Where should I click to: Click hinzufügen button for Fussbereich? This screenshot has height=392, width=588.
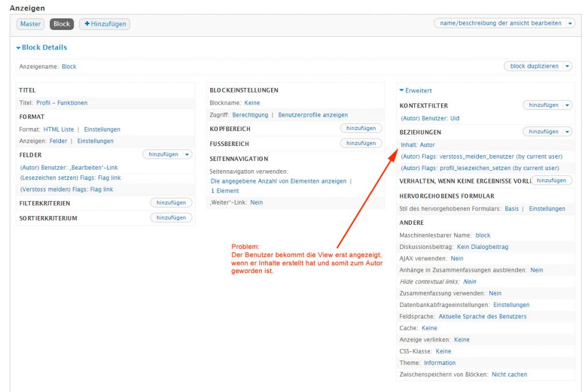point(361,143)
